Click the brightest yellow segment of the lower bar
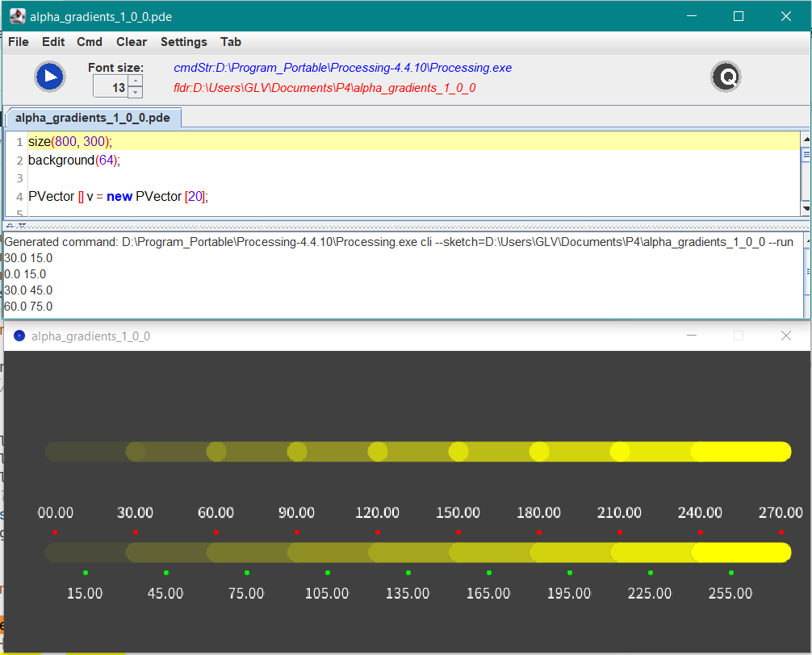The width and height of the screenshot is (812, 655). [x=741, y=553]
